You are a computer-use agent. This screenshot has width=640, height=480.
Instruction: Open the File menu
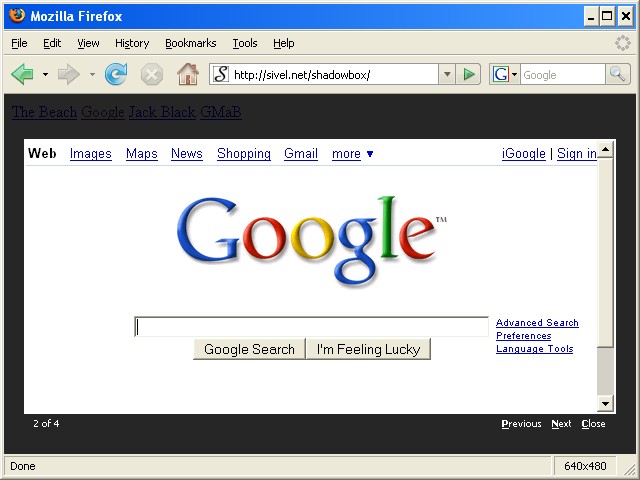[19, 43]
